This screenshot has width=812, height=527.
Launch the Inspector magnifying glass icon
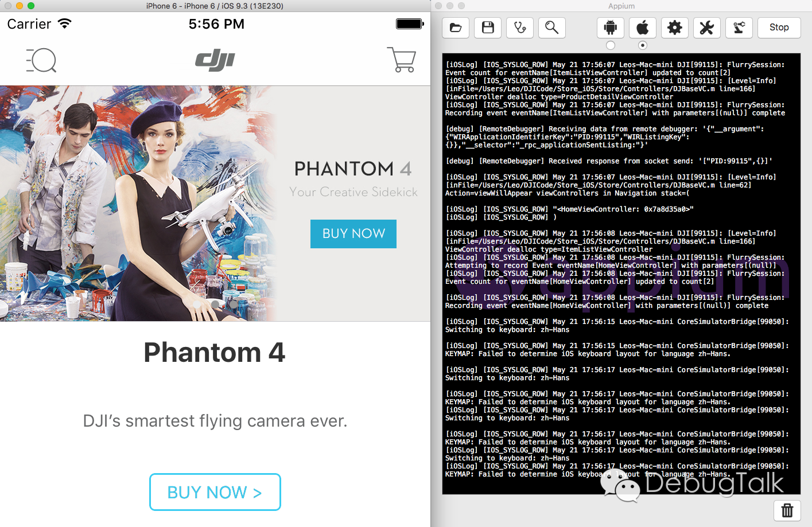(x=552, y=28)
